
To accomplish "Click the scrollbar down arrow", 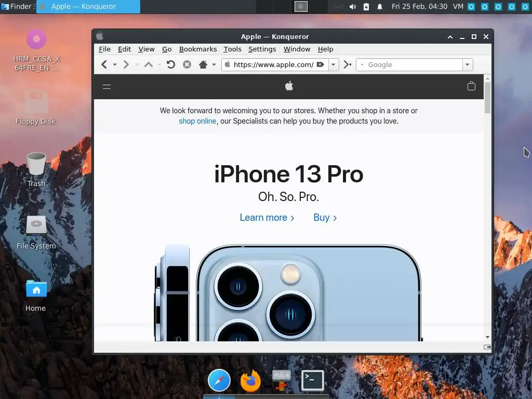I will coord(487,337).
